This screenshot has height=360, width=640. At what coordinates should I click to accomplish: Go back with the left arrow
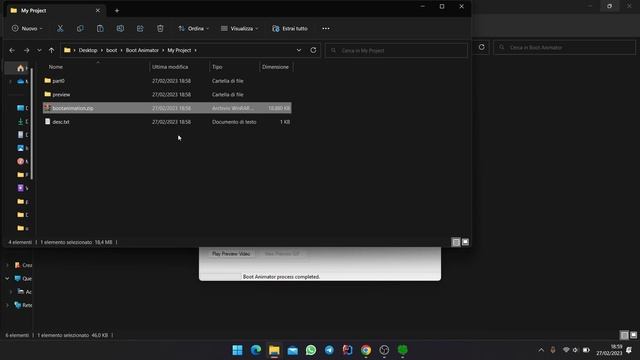pyautogui.click(x=12, y=50)
